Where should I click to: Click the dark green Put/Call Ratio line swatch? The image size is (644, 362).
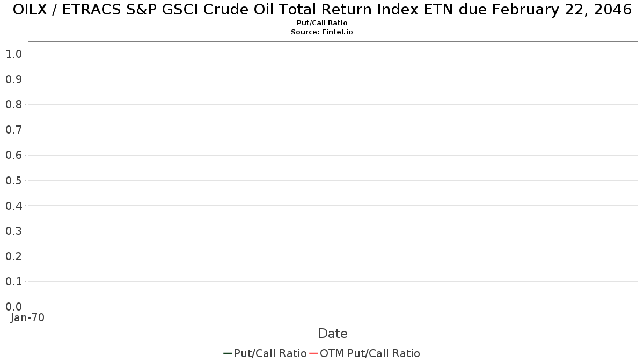(x=228, y=353)
